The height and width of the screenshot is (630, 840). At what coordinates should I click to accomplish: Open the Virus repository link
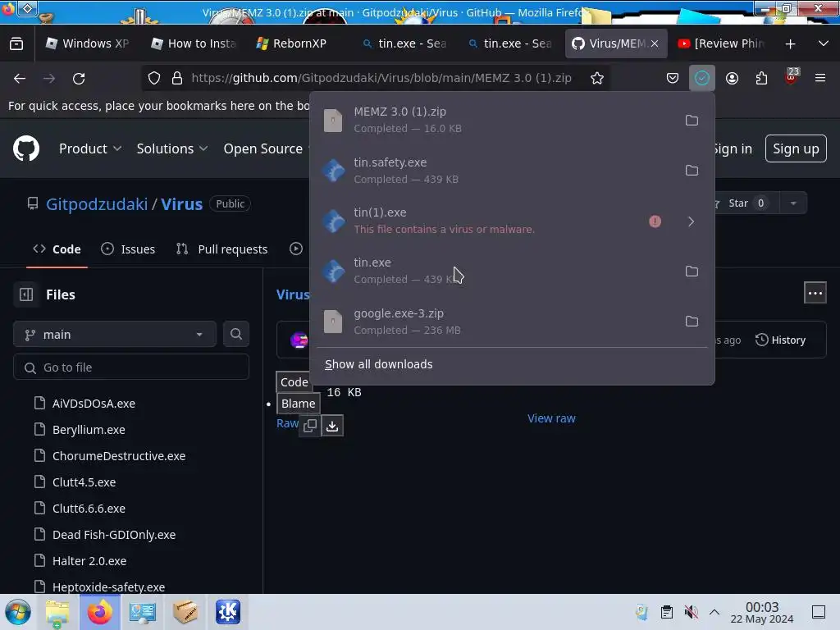click(181, 203)
